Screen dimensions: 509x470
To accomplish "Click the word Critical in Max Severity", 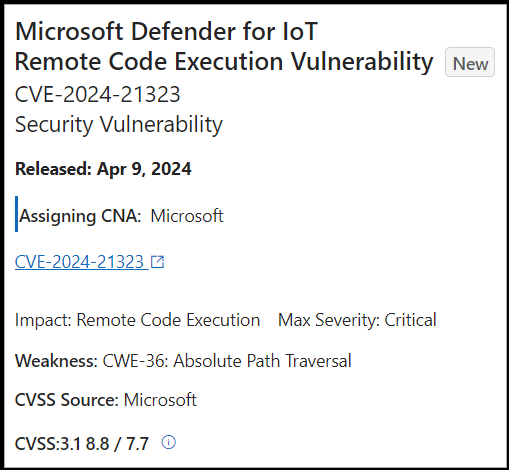I will point(410,320).
